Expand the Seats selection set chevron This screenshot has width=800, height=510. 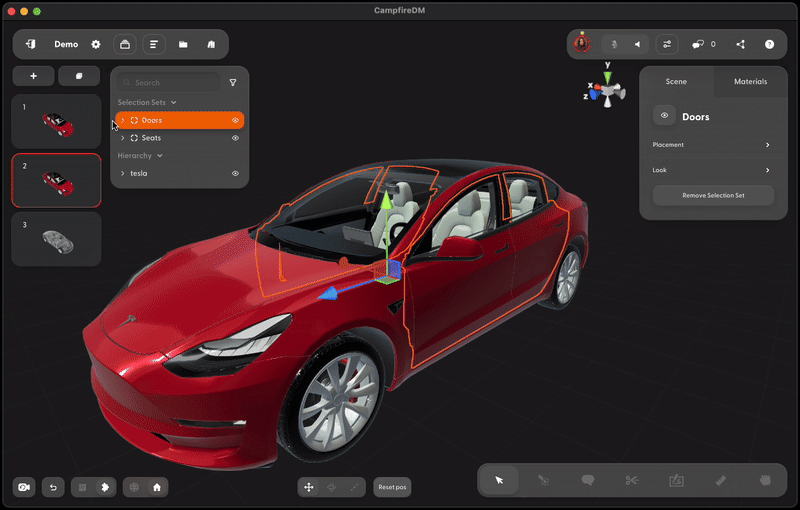pyautogui.click(x=122, y=138)
